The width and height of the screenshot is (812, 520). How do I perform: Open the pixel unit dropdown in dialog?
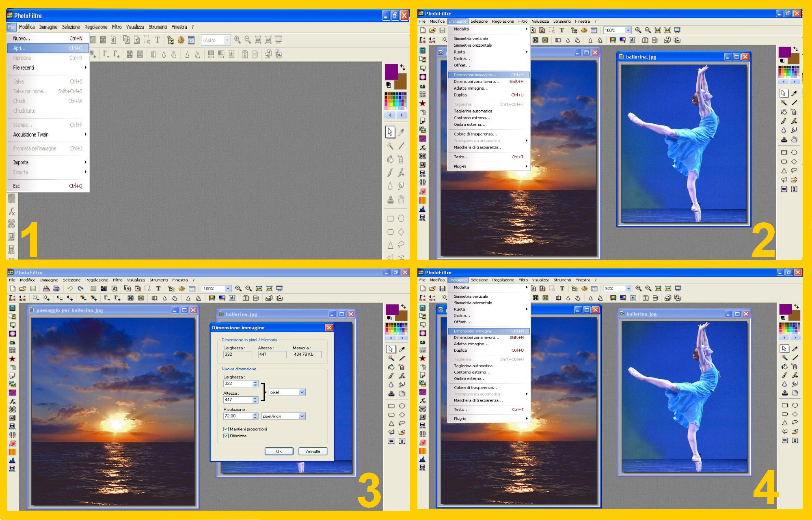click(x=302, y=392)
